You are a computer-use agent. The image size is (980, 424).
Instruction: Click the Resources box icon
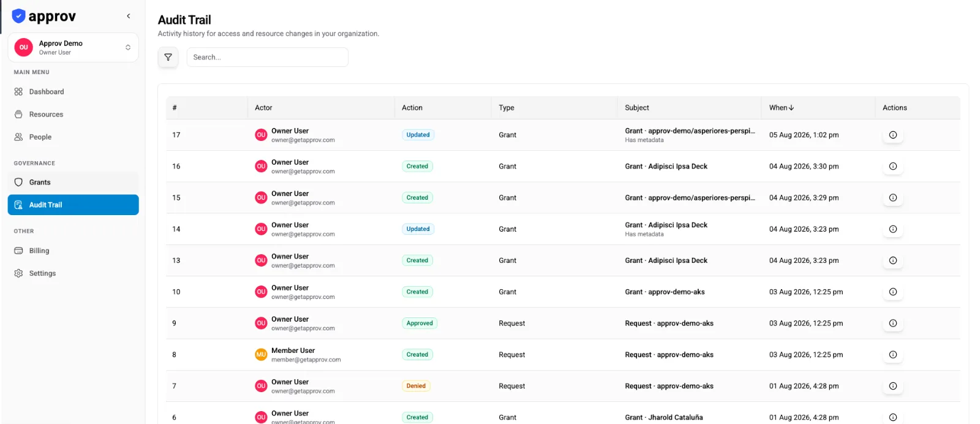(18, 115)
